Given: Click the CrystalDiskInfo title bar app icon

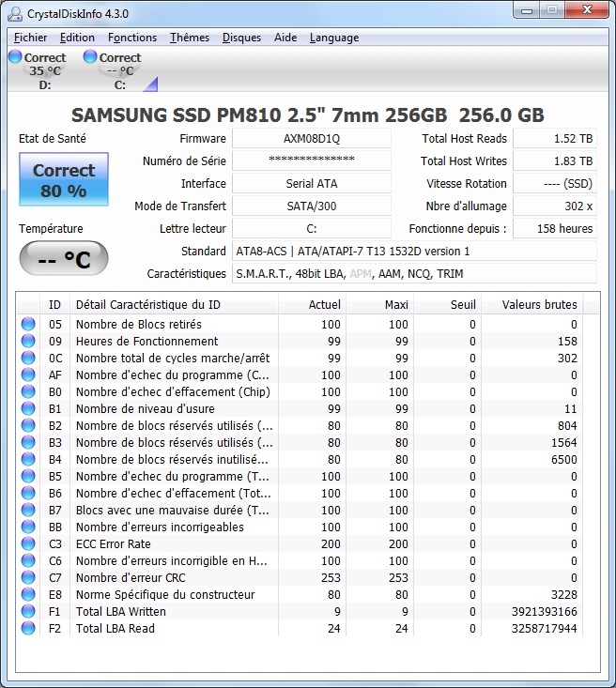Looking at the screenshot, I should [x=15, y=13].
